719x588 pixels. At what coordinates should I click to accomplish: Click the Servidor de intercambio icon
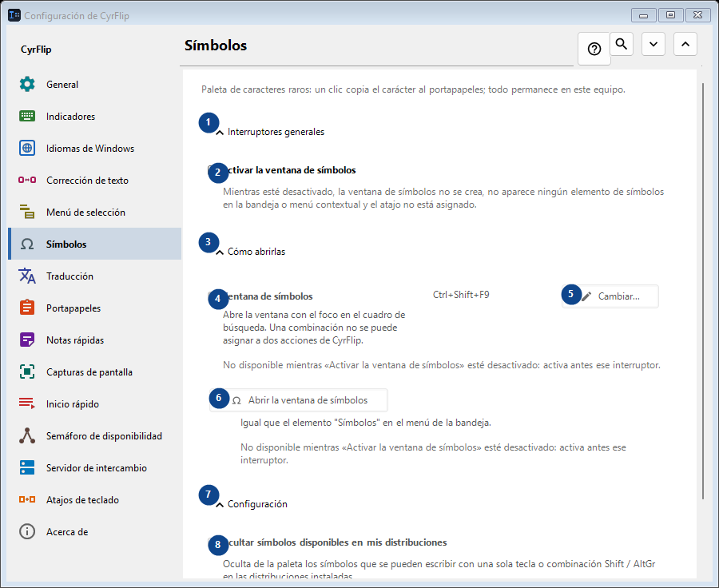[27, 467]
